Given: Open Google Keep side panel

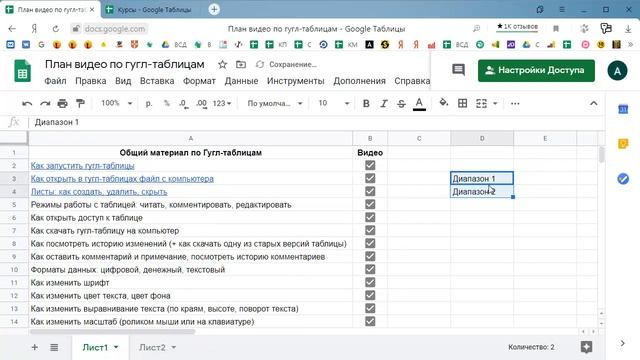Looking at the screenshot, I should click(623, 144).
